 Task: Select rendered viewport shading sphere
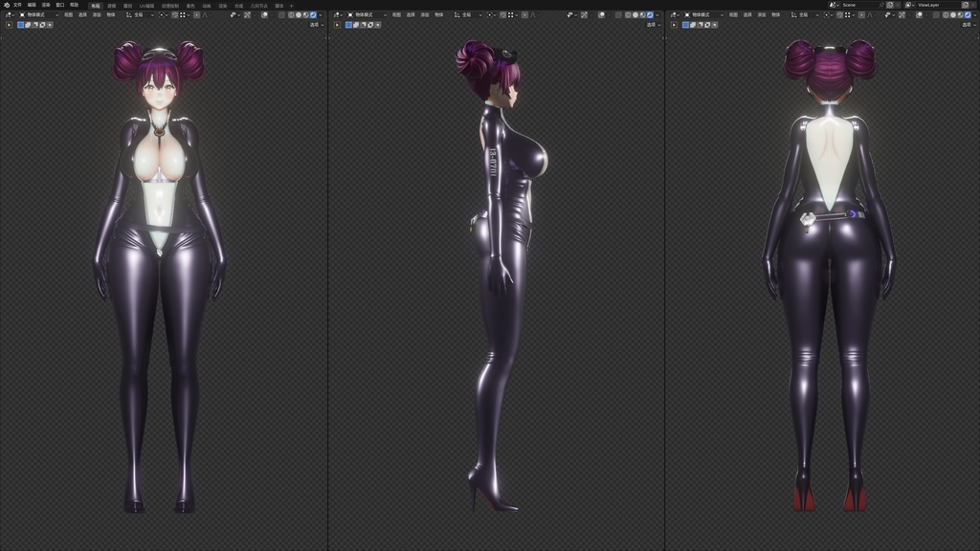click(x=312, y=14)
